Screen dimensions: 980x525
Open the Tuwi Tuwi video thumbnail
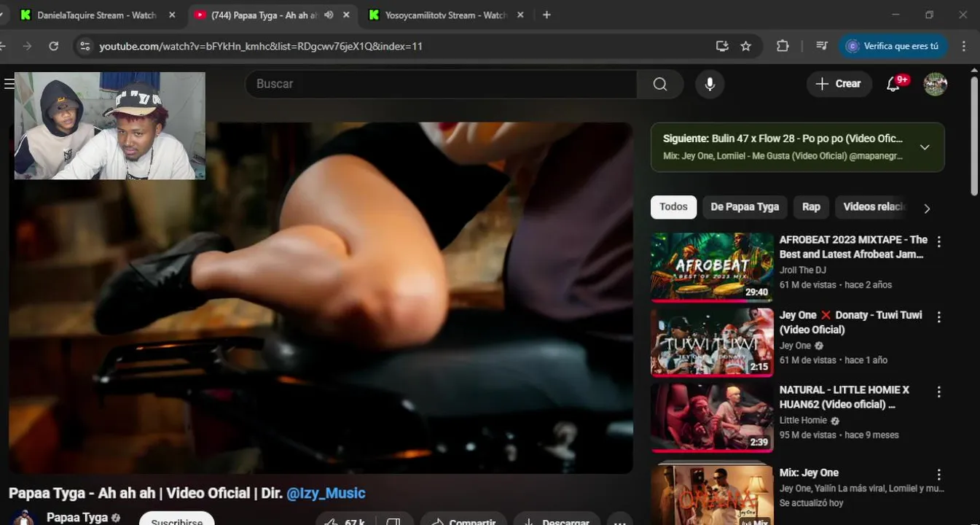tap(712, 342)
